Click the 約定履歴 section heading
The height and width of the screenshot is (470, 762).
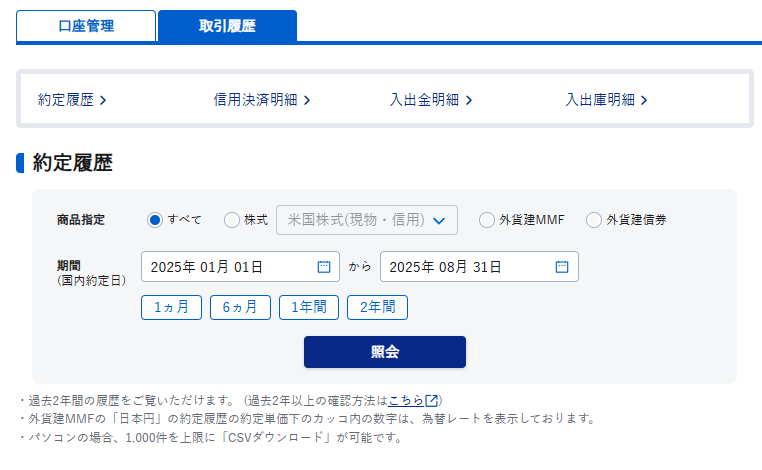[x=72, y=163]
